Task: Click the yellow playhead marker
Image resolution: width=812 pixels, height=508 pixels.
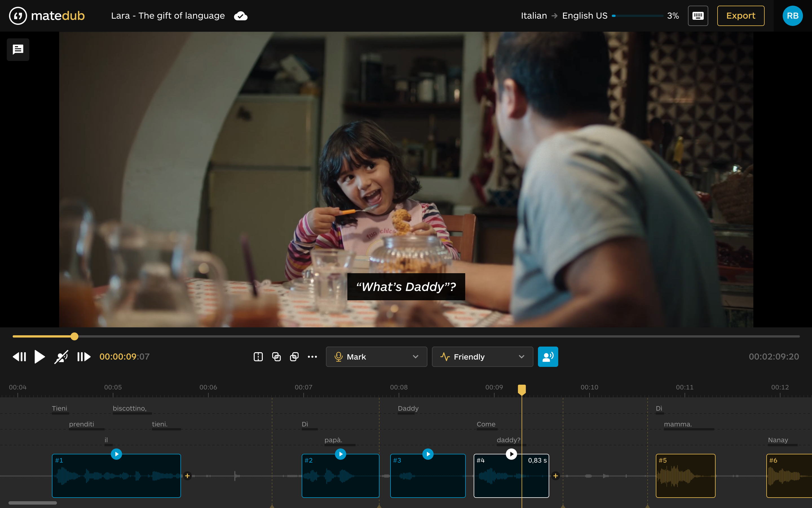Action: point(522,390)
